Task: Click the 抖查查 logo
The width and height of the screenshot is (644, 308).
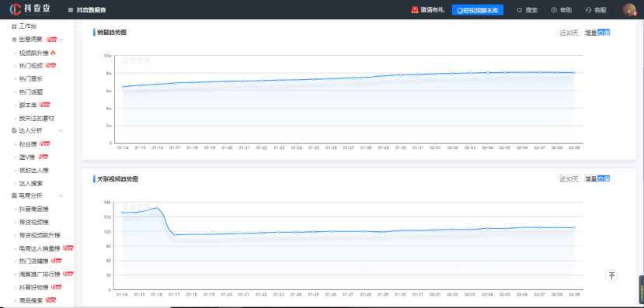Action: (30, 9)
